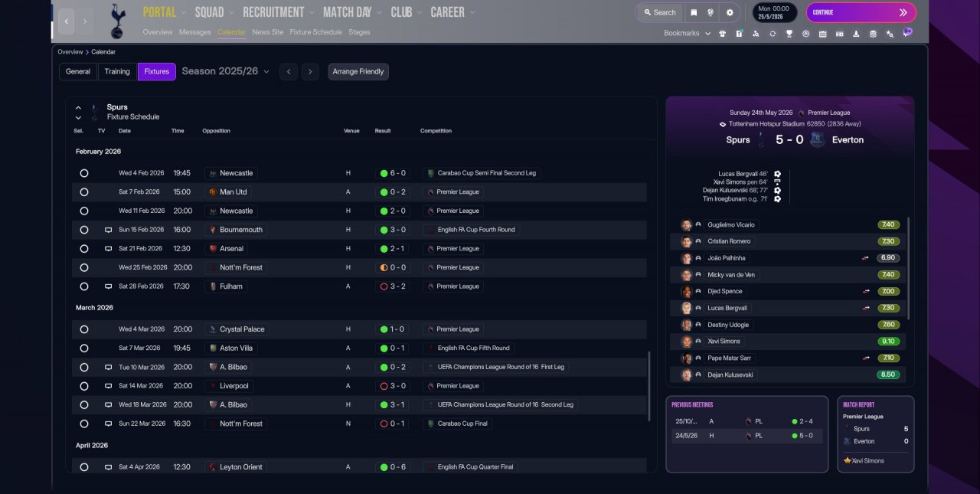Click the refresh circle shortcut icon
This screenshot has width=980, height=494.
[x=773, y=34]
